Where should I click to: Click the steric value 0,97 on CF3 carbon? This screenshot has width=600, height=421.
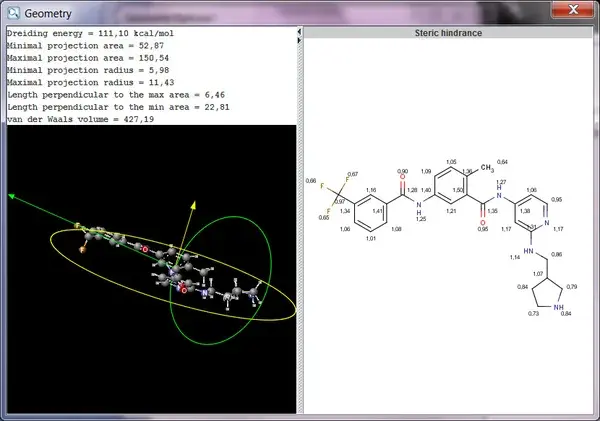(340, 201)
